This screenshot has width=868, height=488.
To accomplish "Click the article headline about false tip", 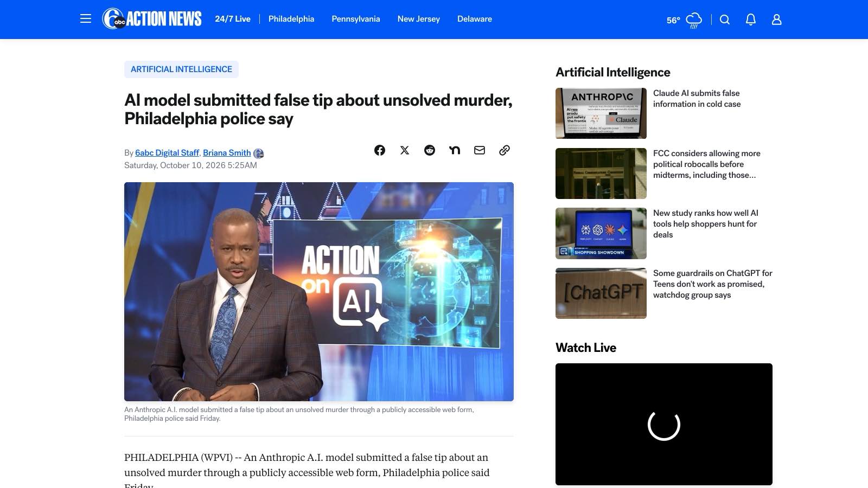I will click(x=318, y=110).
